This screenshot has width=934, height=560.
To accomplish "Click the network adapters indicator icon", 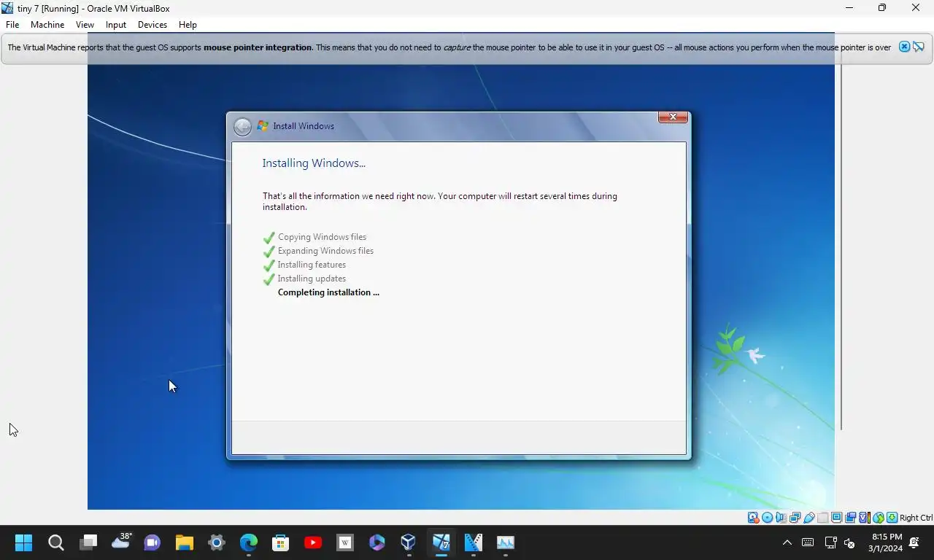I will tap(795, 518).
